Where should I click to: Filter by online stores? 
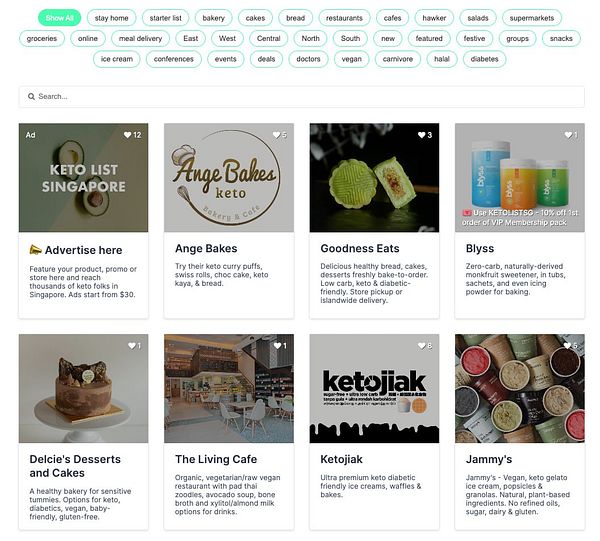[x=88, y=39]
